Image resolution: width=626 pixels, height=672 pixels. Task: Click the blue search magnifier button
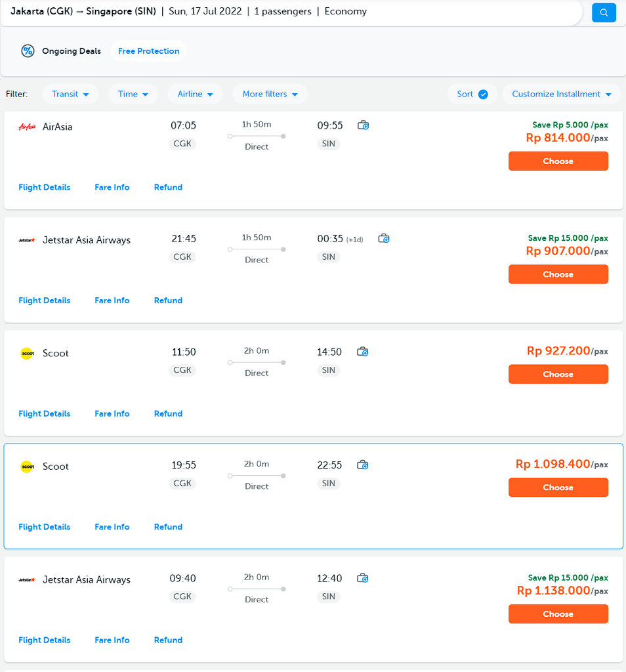click(x=604, y=12)
